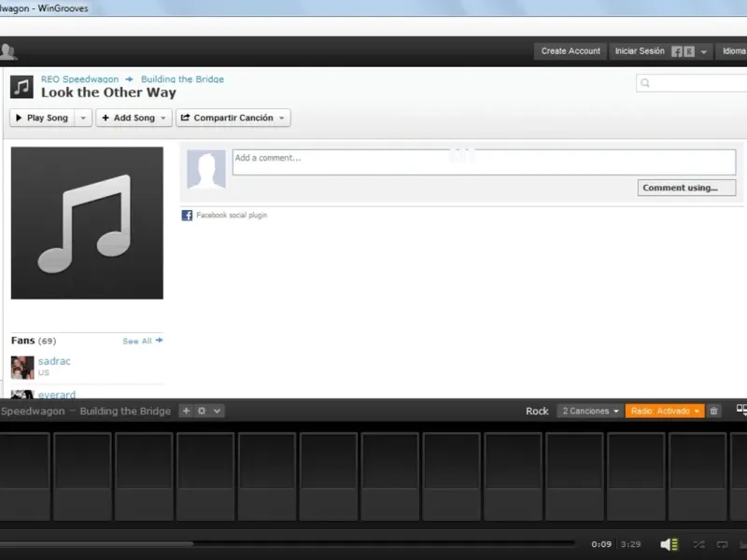
Task: Click the search magnifier icon
Action: tap(645, 83)
